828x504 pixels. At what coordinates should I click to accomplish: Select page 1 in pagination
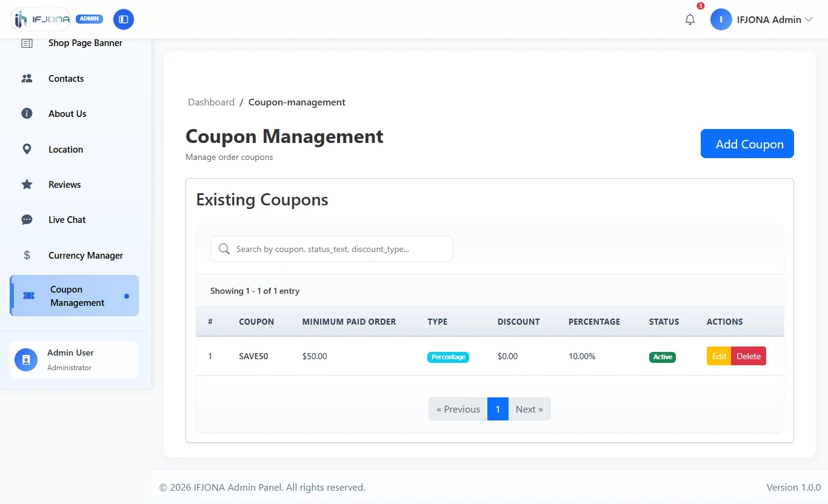[498, 409]
